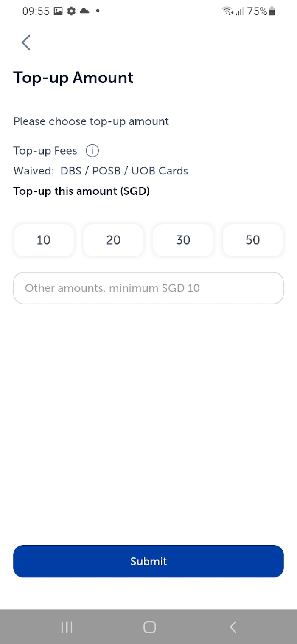297x644 pixels.
Task: Submit the top-up request
Action: click(148, 561)
